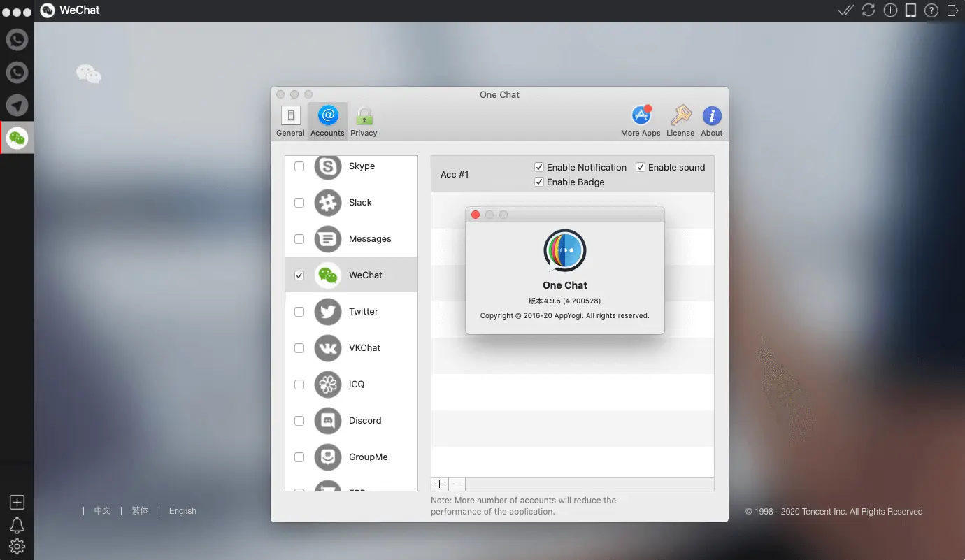965x560 pixels.
Task: Add an account with plus button
Action: (x=440, y=484)
